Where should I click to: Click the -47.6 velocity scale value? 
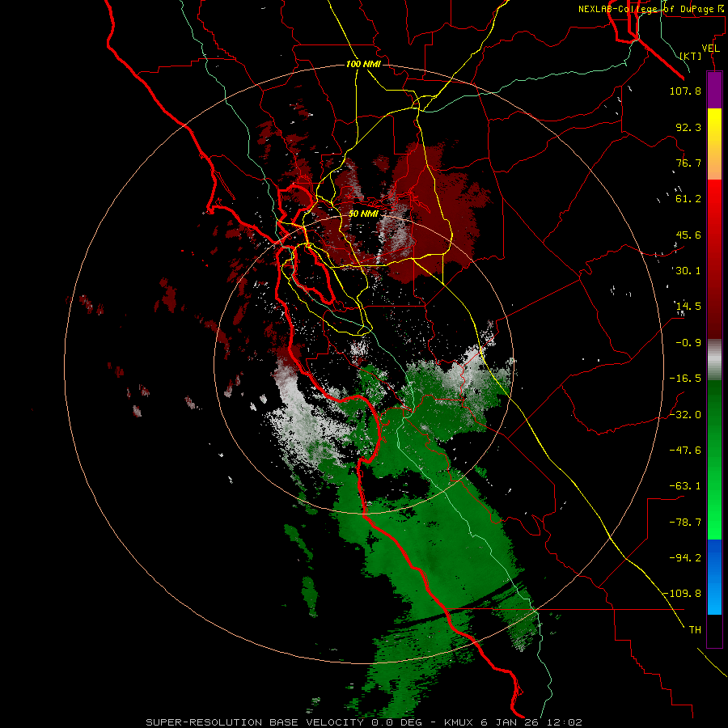[685, 451]
